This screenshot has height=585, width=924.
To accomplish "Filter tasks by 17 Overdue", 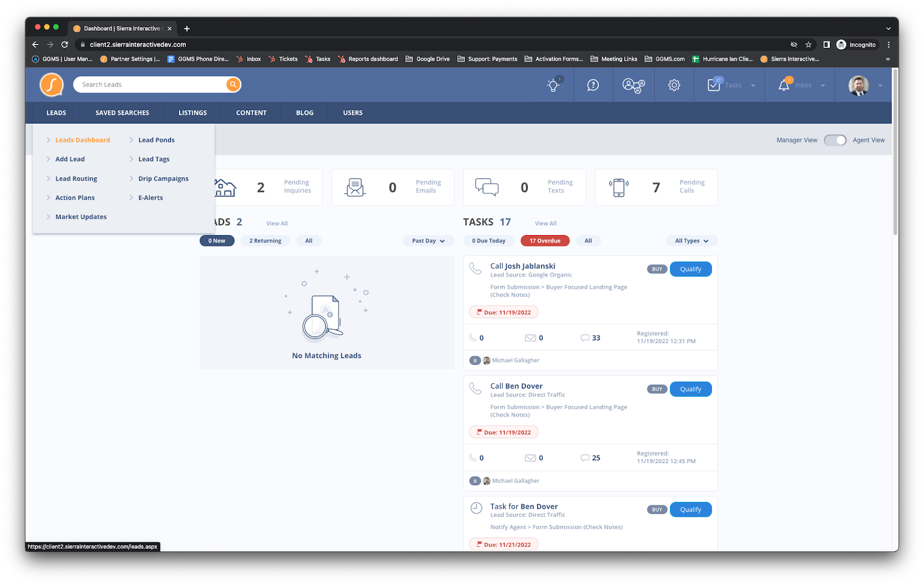I will pos(545,241).
